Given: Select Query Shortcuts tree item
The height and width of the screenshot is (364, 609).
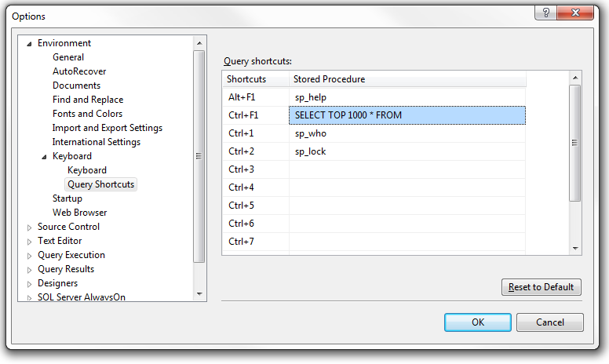Looking at the screenshot, I should pyautogui.click(x=101, y=184).
